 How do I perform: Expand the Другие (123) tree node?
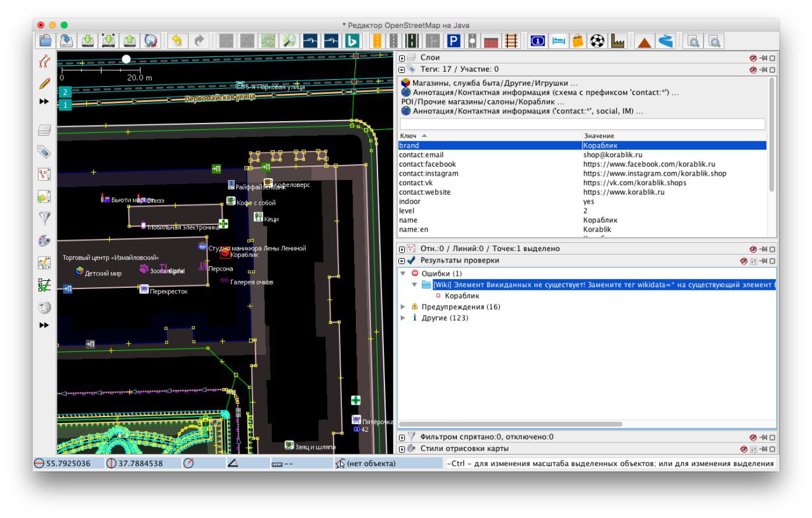[x=403, y=318]
